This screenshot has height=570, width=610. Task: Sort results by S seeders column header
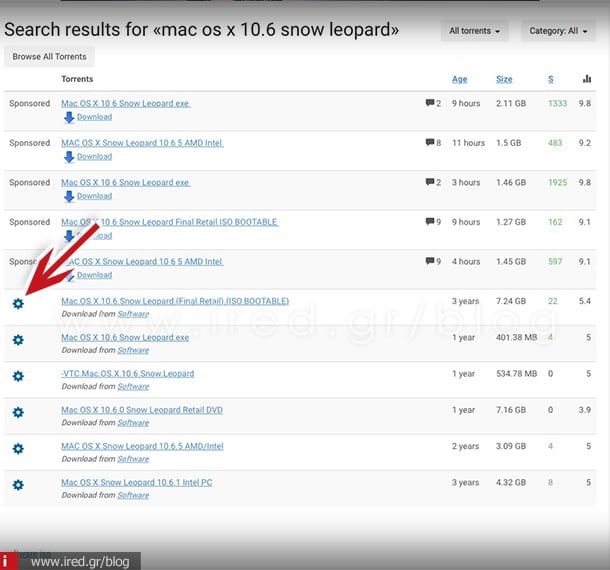coord(550,79)
